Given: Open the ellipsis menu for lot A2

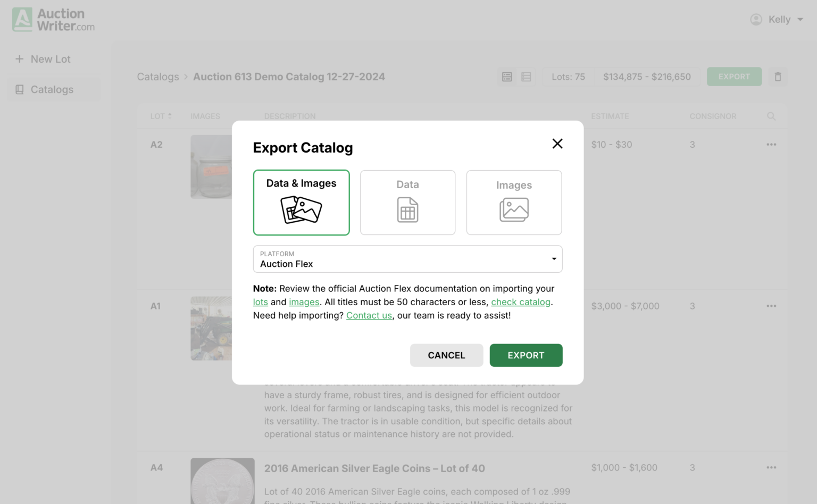Looking at the screenshot, I should (x=771, y=144).
